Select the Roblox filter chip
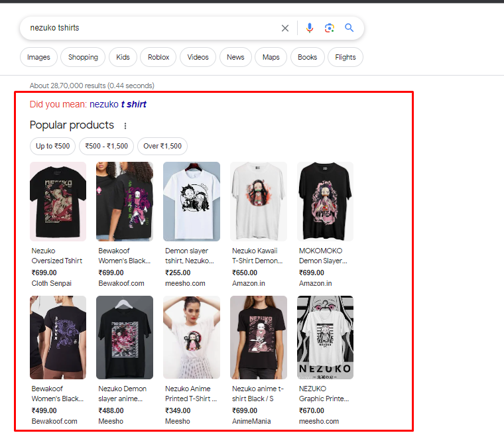Viewport: 504px width, 435px height. tap(158, 57)
